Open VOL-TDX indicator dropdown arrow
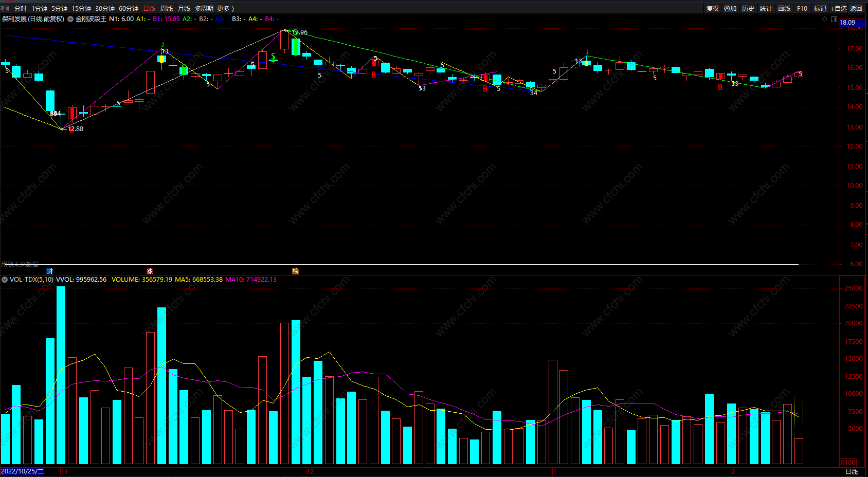Image resolution: width=868 pixels, height=477 pixels. (5, 280)
